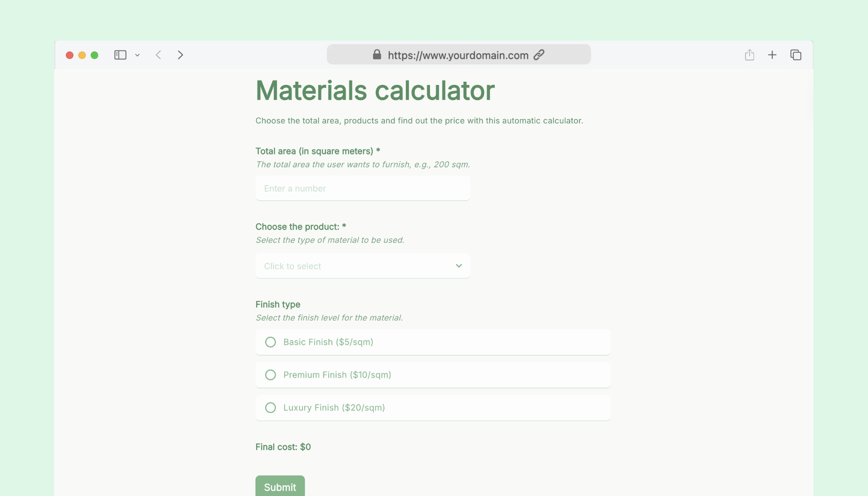The image size is (868, 496).
Task: Click the green fullscreen window button
Action: point(94,55)
